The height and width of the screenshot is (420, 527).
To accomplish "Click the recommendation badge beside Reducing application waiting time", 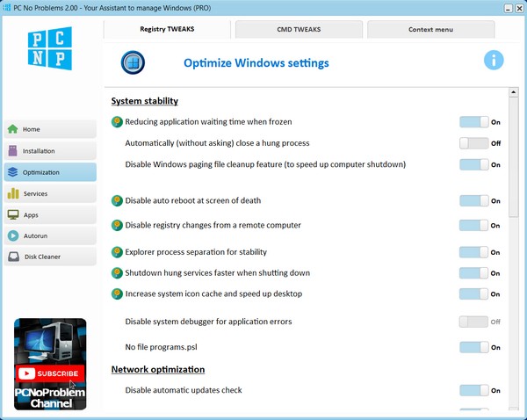I will tap(117, 122).
